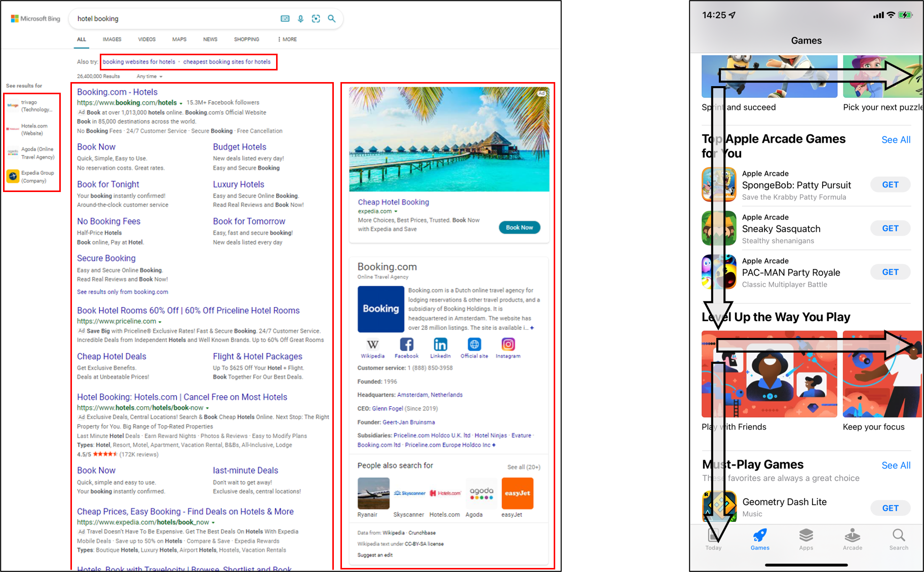The height and width of the screenshot is (572, 924).
Task: Open the Budget Hotels sitelink
Action: point(240,147)
